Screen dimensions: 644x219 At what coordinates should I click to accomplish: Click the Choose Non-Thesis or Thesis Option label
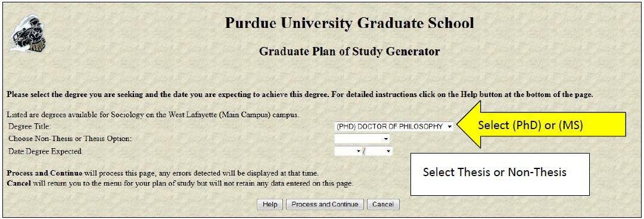click(x=70, y=139)
